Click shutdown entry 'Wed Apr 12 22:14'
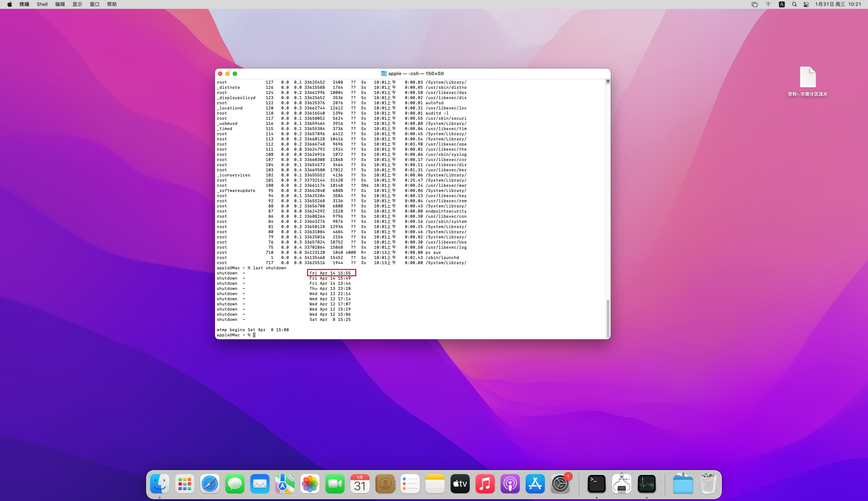This screenshot has height=501, width=868. tap(330, 294)
